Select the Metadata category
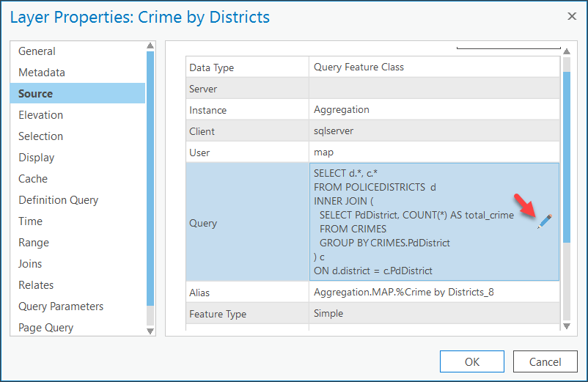This screenshot has height=382, width=588. 42,73
